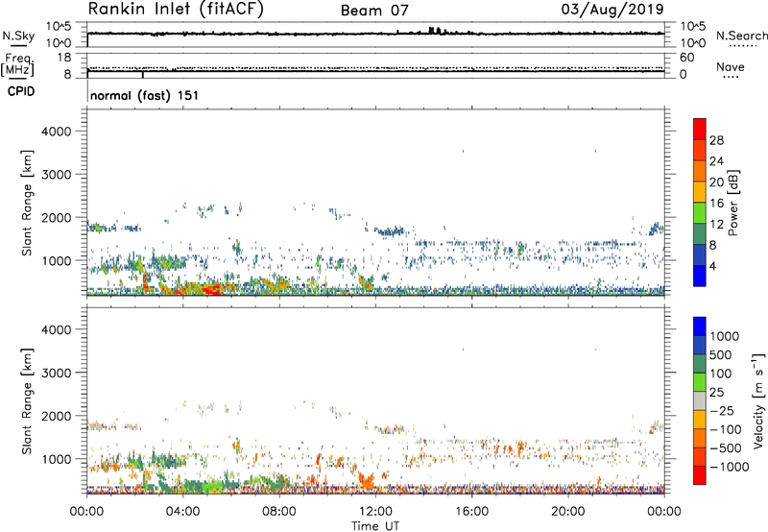The image size is (768, 532).
Task: Click the 'Time UT' axis title
Action: 375,526
